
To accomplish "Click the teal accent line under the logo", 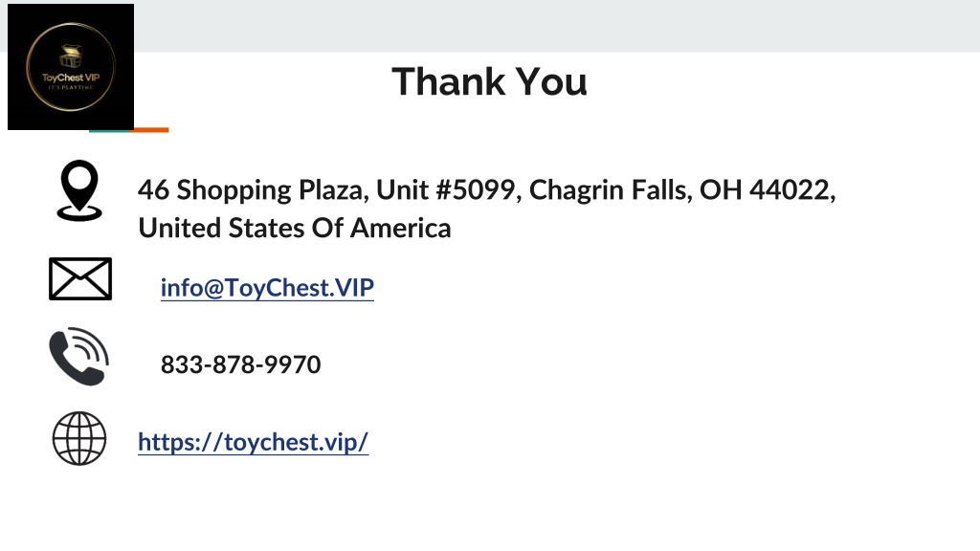I will point(111,130).
